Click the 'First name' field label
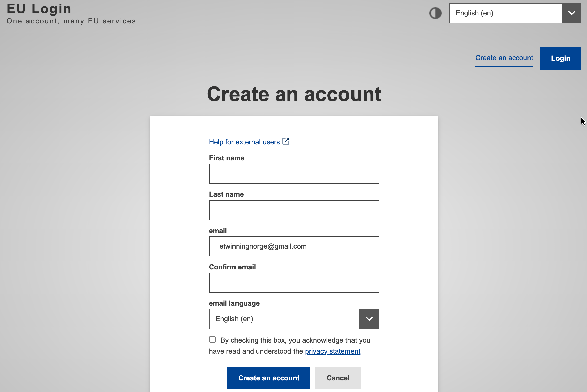The image size is (587, 392). point(227,158)
